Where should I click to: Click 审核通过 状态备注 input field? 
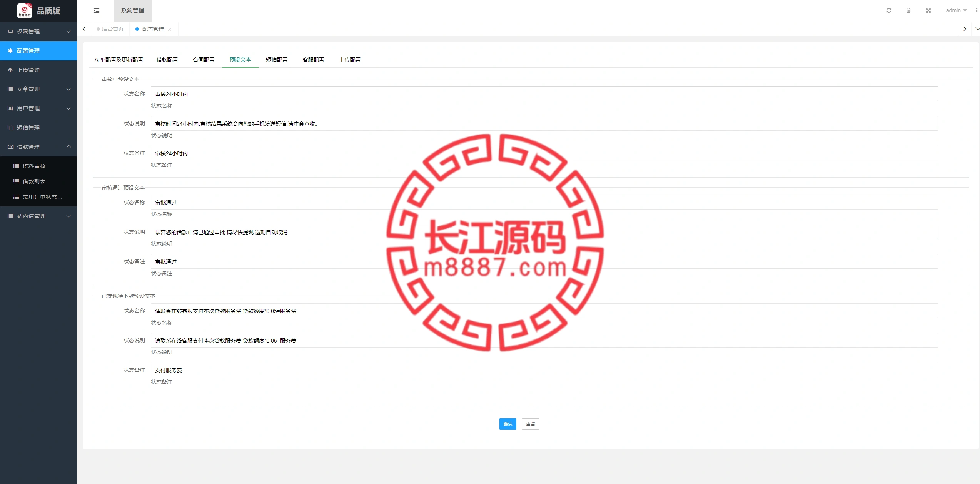click(544, 261)
